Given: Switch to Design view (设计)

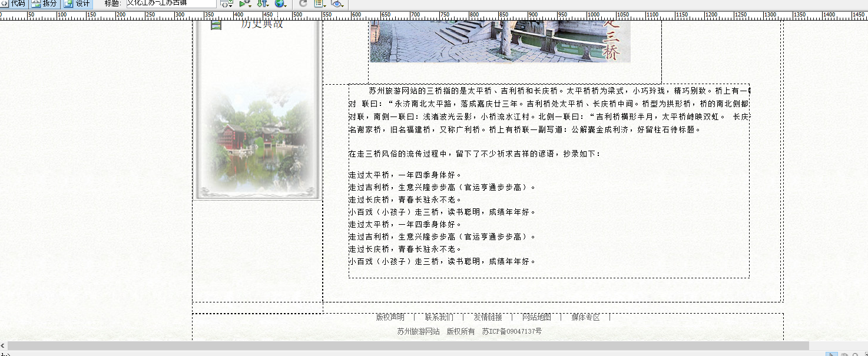Looking at the screenshot, I should tap(78, 4).
